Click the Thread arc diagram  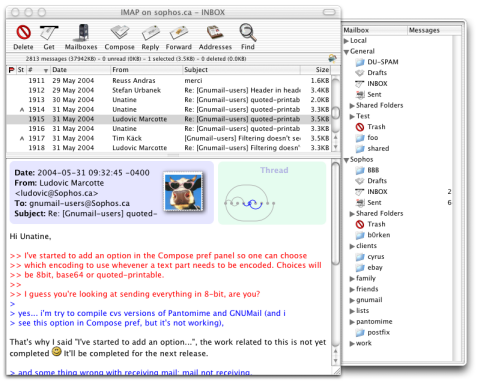(x=250, y=203)
